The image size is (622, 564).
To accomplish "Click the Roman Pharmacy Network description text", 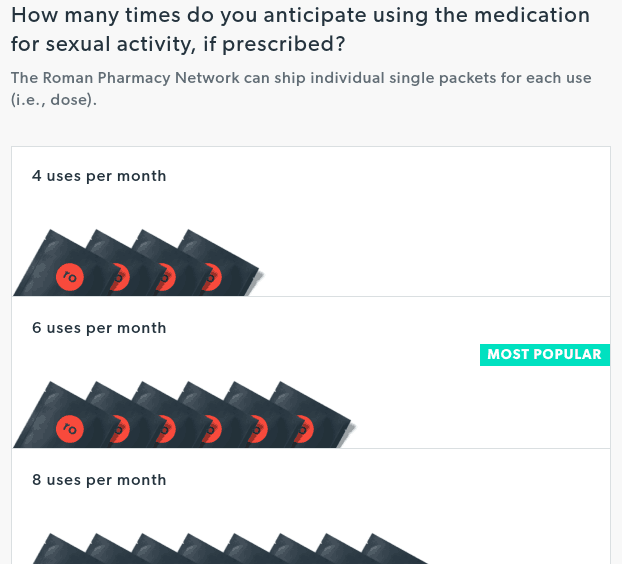I will coord(300,89).
